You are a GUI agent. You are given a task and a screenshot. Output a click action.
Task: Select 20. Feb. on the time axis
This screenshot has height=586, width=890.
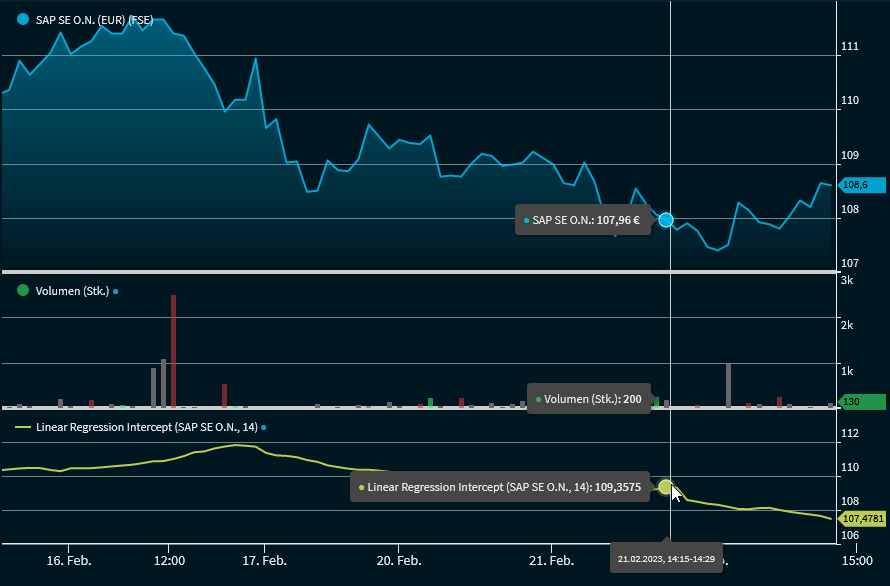click(x=398, y=561)
